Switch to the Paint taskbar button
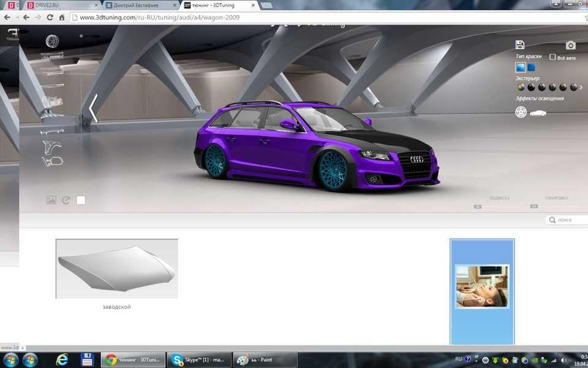This screenshot has width=588, height=368. pos(265,360)
